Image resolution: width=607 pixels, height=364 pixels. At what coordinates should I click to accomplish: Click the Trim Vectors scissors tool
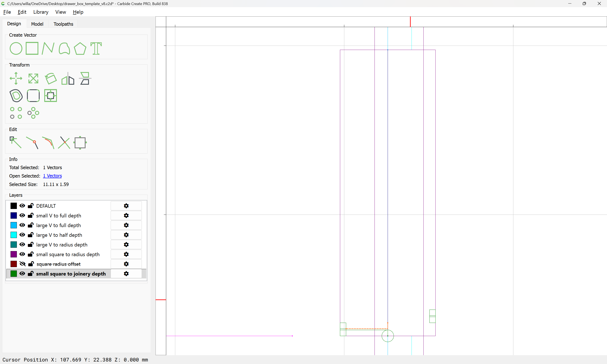[64, 143]
